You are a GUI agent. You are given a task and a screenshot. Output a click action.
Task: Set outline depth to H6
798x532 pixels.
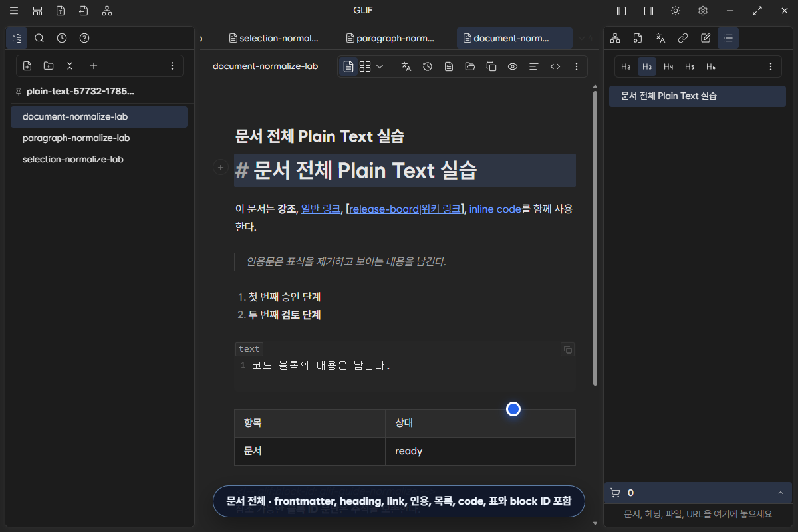(711, 66)
